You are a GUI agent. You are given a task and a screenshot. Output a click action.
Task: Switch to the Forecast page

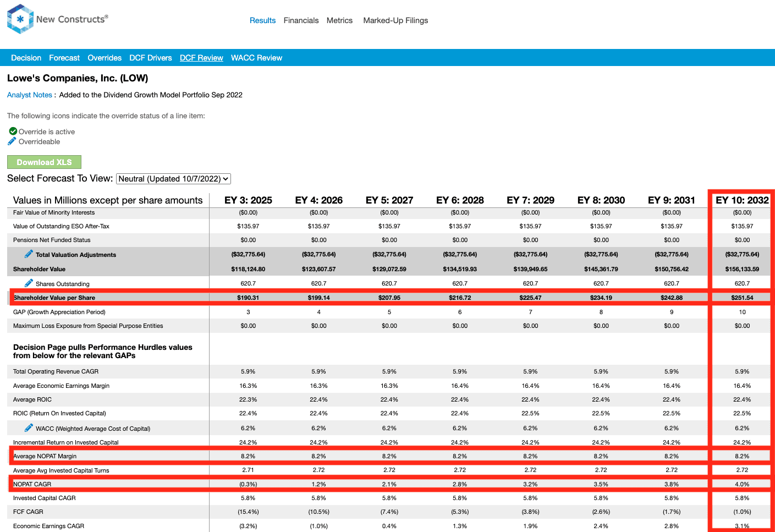pyautogui.click(x=64, y=58)
